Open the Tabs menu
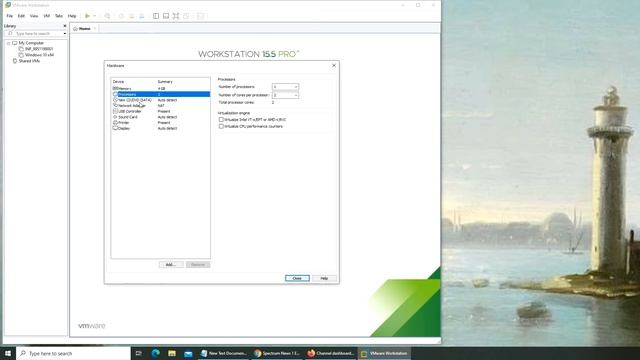This screenshot has height=360, width=640. point(59,16)
